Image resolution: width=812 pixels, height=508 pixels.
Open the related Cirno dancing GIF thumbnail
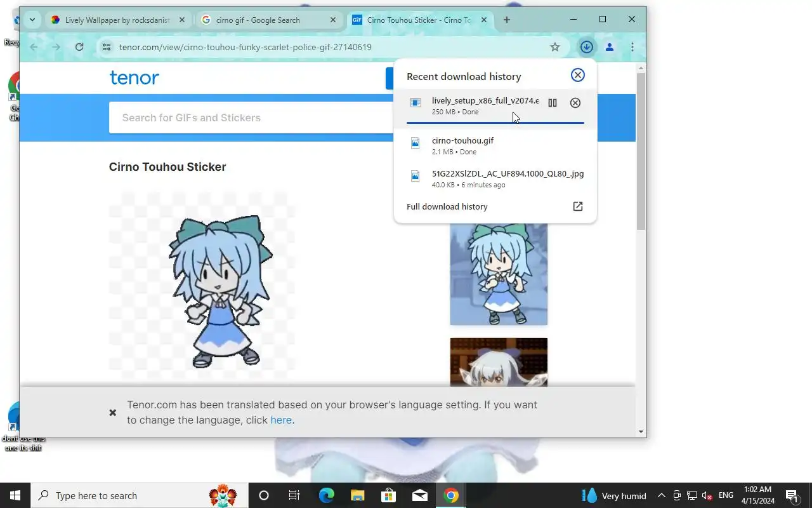coord(499,274)
